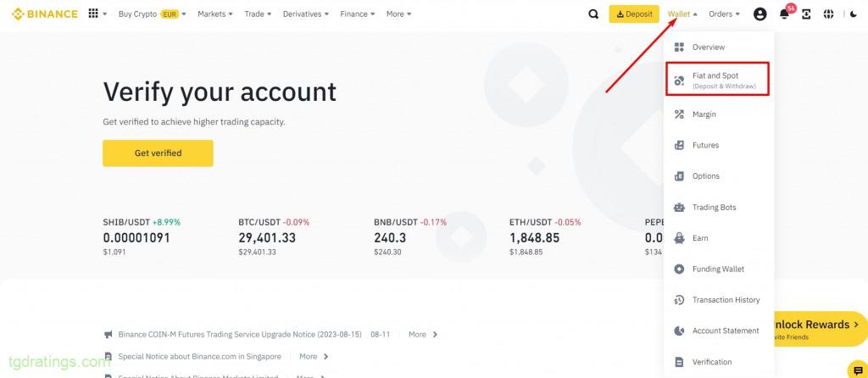The height and width of the screenshot is (378, 868).
Task: Click the Margin percent icon
Action: click(x=679, y=114)
